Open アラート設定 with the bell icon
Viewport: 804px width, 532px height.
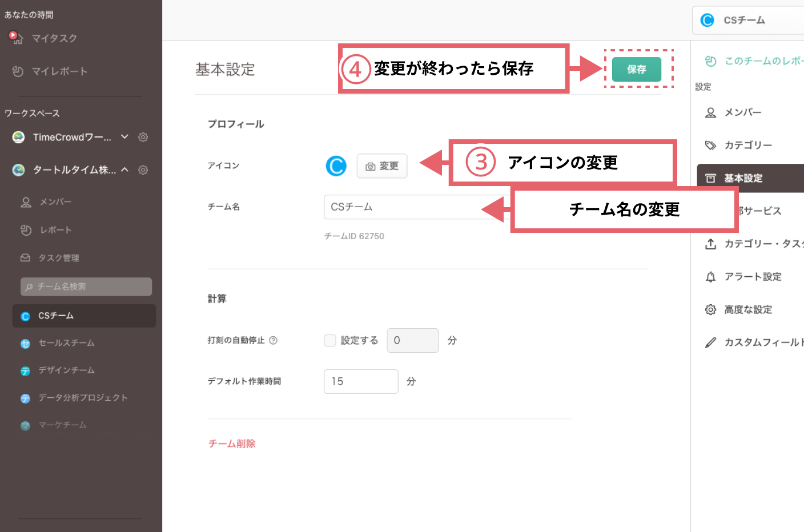click(x=752, y=277)
